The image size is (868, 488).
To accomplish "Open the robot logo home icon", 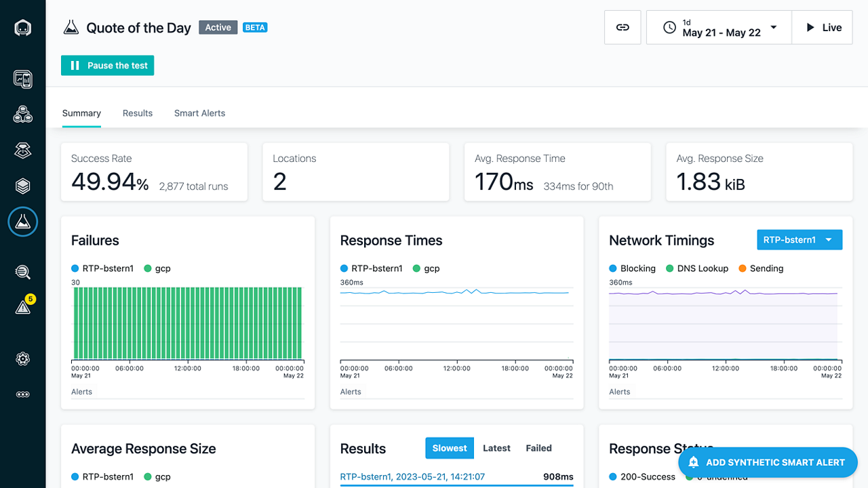I will [x=23, y=28].
